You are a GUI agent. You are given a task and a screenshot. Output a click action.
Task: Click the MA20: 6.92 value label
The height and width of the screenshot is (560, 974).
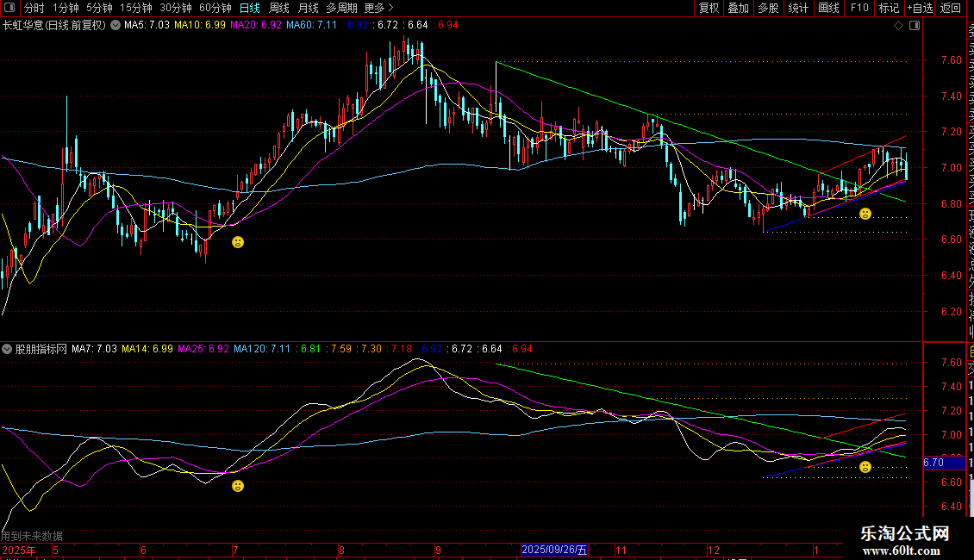pos(256,26)
